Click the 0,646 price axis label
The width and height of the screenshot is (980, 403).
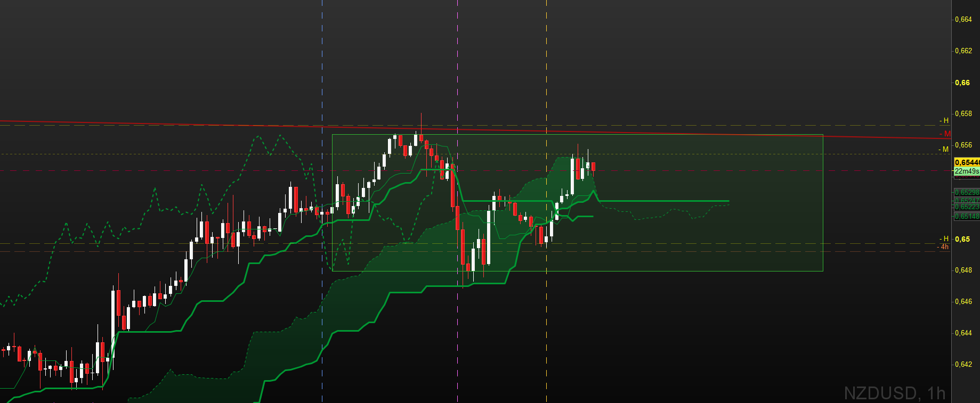pos(963,302)
